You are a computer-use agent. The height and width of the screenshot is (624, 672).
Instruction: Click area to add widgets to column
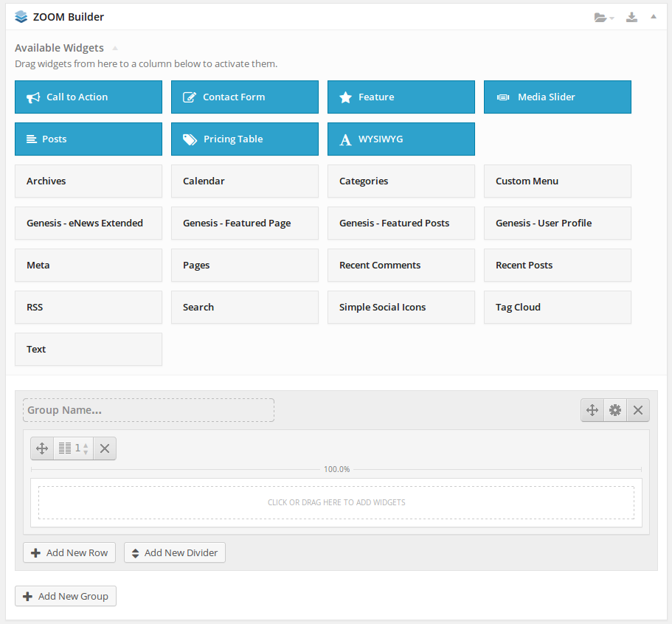(x=336, y=502)
